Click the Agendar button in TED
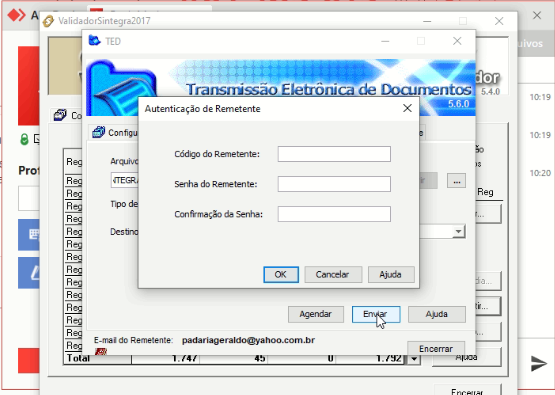Image resolution: width=555 pixels, height=395 pixels. tap(316, 314)
